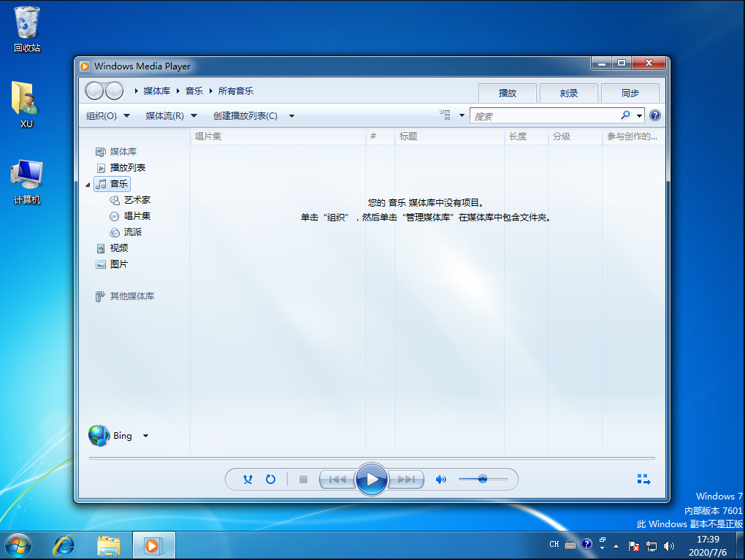Click the Play button to start playback
The image size is (745, 560).
click(x=372, y=479)
